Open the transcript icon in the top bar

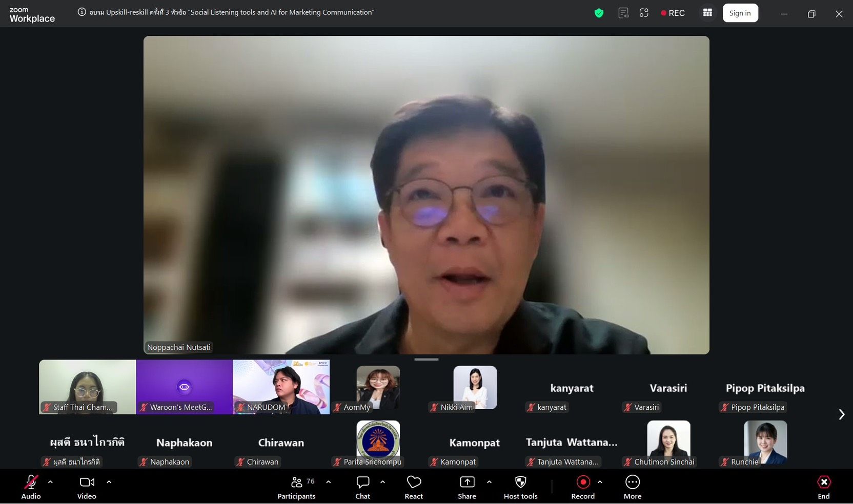pos(623,13)
